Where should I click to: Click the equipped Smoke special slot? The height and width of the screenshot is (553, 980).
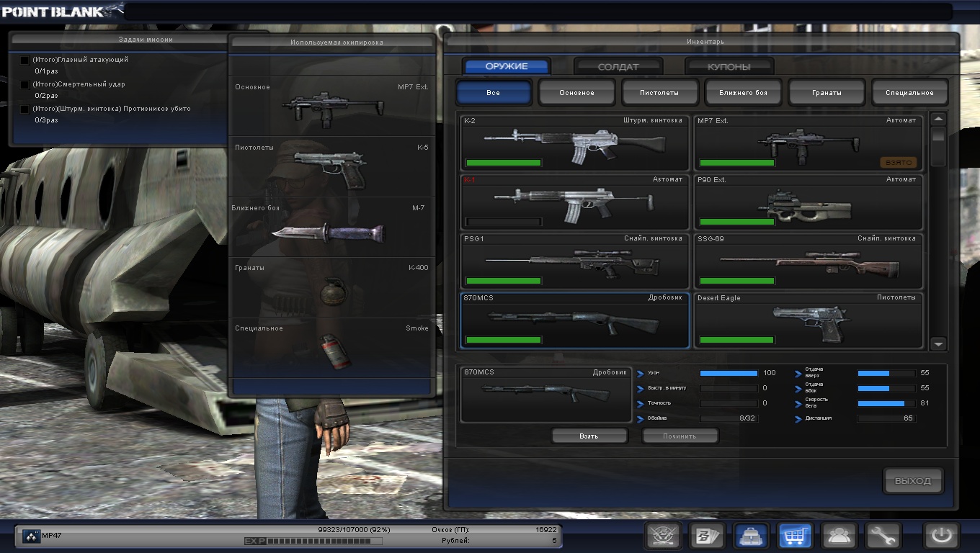pos(332,348)
